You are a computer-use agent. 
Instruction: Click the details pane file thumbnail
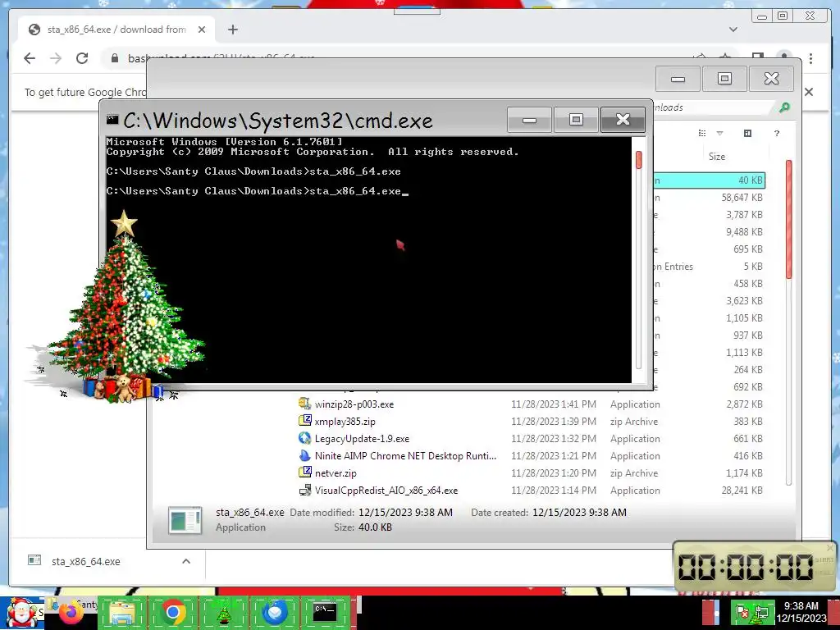click(x=185, y=520)
